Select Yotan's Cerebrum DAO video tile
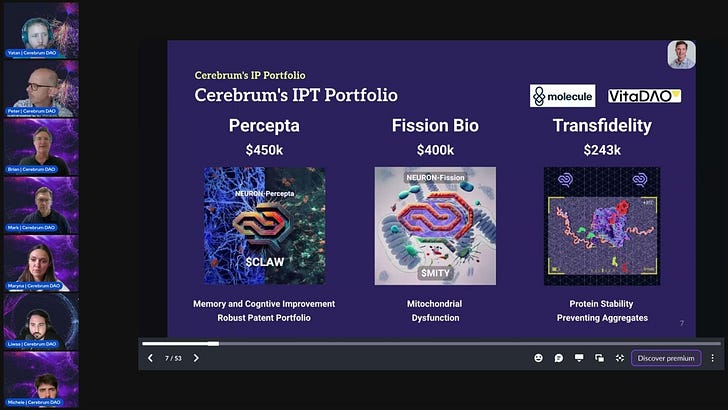This screenshot has height=410, width=728. (41, 30)
